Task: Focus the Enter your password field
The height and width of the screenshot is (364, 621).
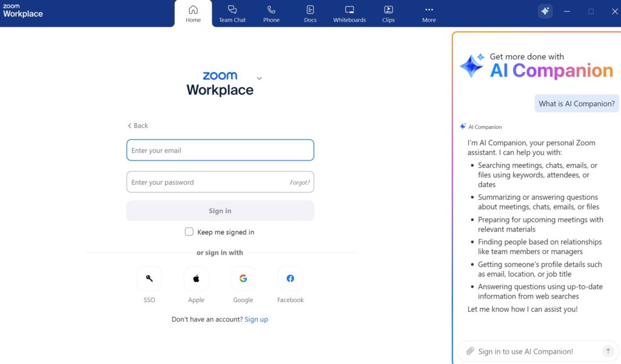Action: 220,182
